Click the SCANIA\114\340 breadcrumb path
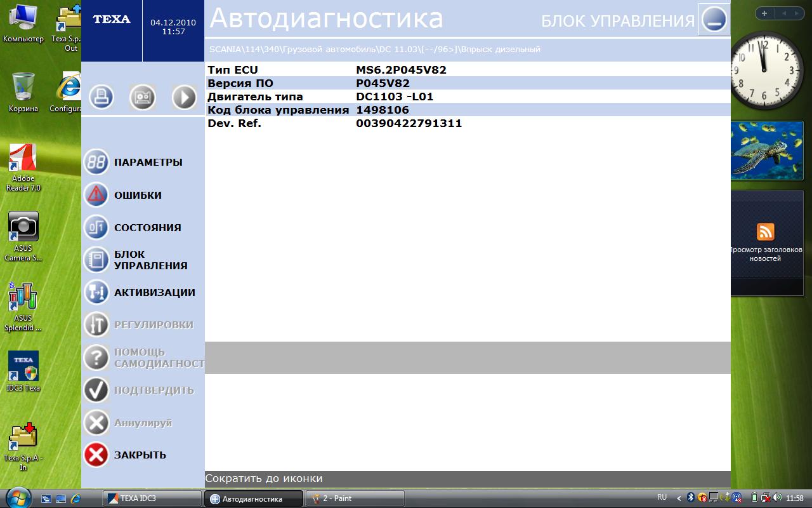The height and width of the screenshot is (508, 812). [375, 49]
